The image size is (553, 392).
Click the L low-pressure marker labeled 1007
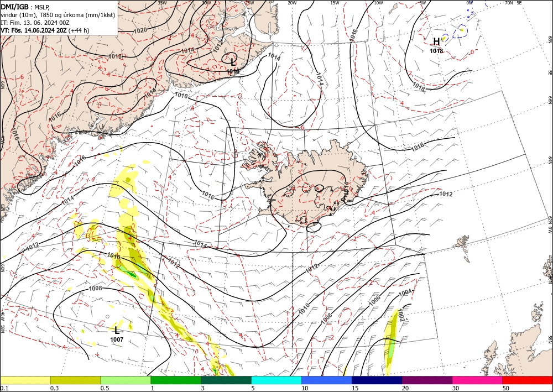click(x=117, y=331)
